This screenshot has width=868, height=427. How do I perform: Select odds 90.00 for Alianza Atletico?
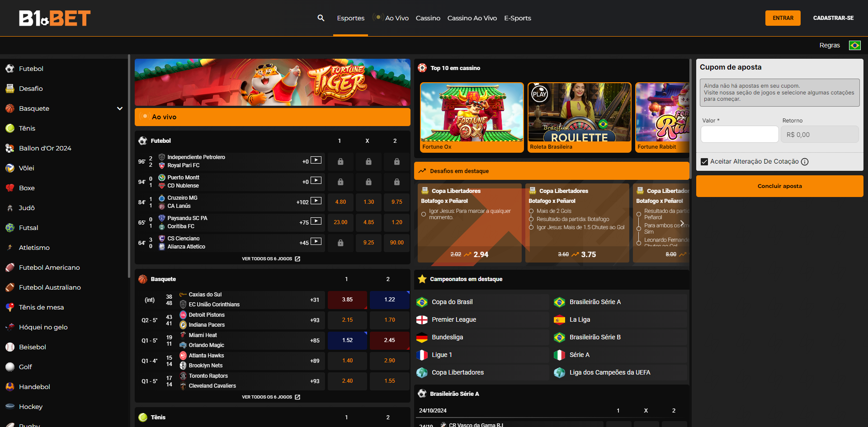click(x=396, y=243)
